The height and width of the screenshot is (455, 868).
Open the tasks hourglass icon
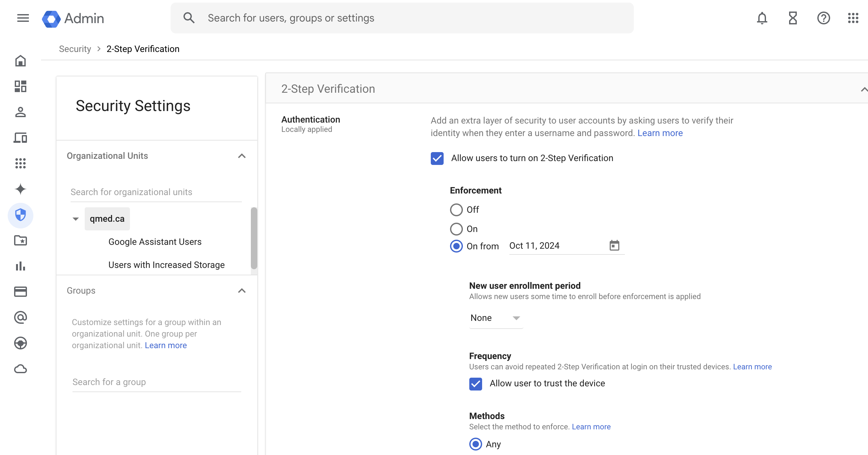(793, 18)
